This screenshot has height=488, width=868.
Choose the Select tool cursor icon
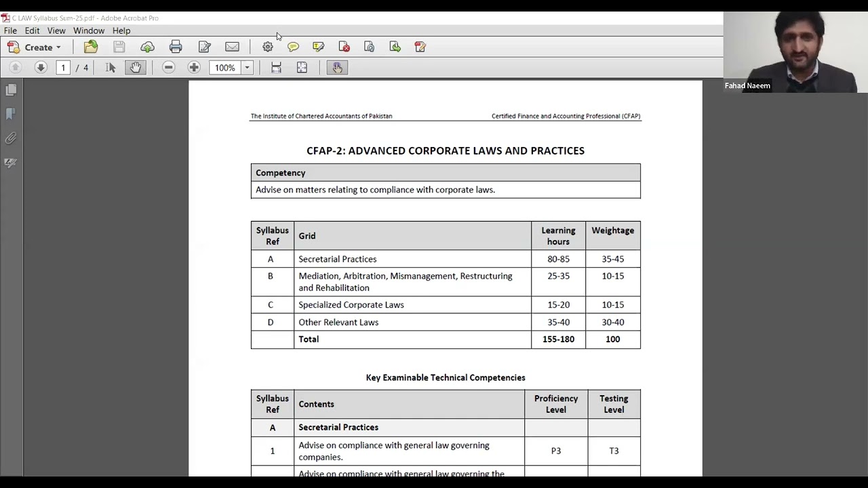point(111,68)
